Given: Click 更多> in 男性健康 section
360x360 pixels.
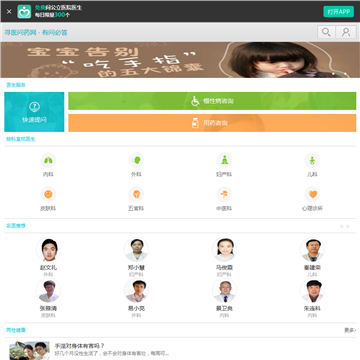Looking at the screenshot, I should tap(350, 330).
